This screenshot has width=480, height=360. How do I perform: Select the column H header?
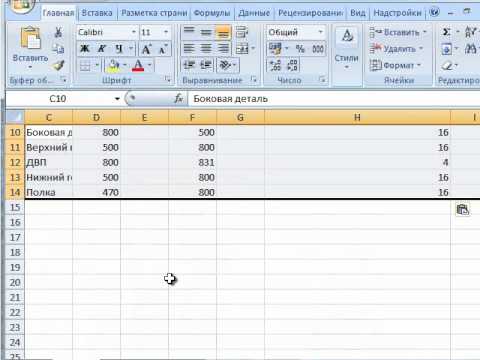[x=357, y=117]
